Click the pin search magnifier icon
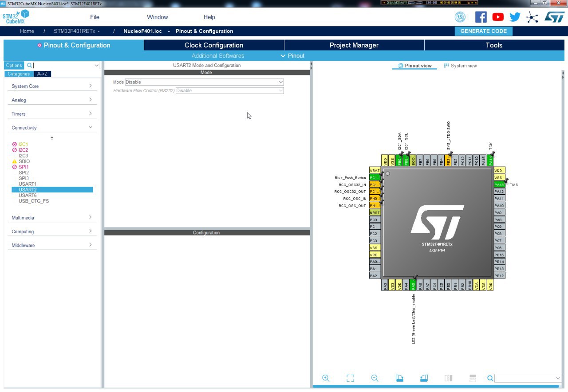The width and height of the screenshot is (568, 392). tap(490, 378)
